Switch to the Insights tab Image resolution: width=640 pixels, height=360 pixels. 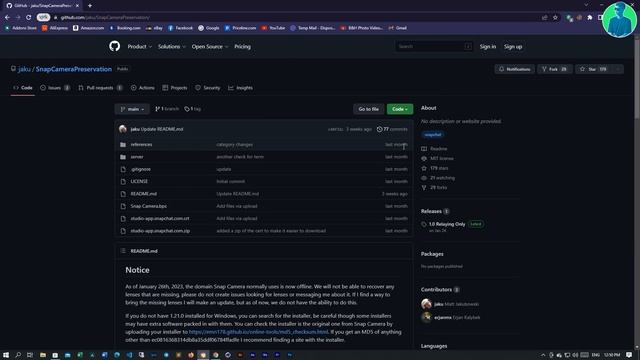(x=240, y=88)
